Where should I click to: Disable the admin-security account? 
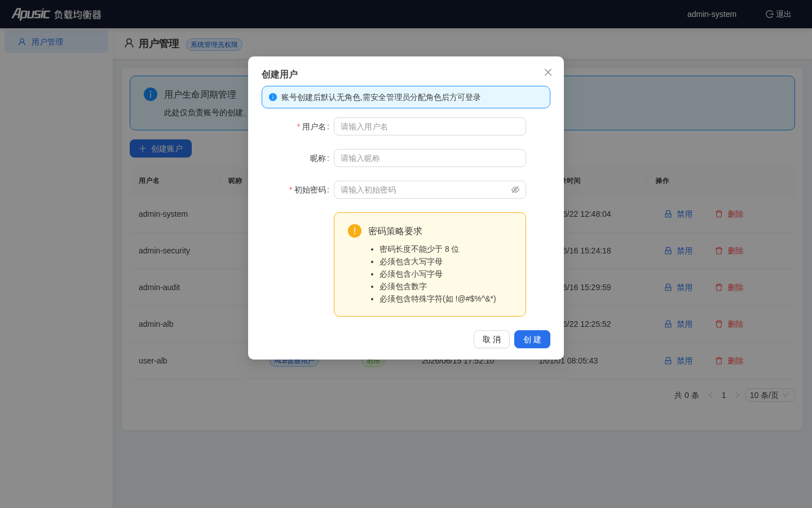[678, 251]
